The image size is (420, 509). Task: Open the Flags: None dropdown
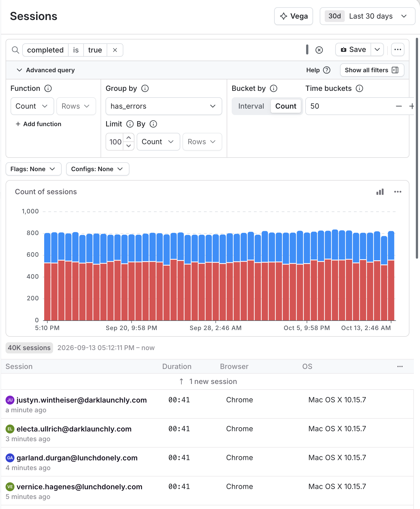pyautogui.click(x=33, y=169)
